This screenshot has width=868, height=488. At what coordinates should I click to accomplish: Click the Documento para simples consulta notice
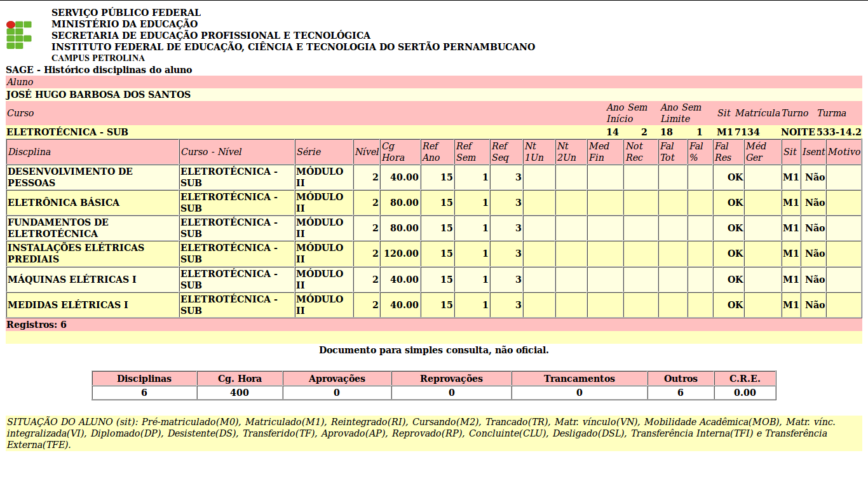(x=434, y=350)
